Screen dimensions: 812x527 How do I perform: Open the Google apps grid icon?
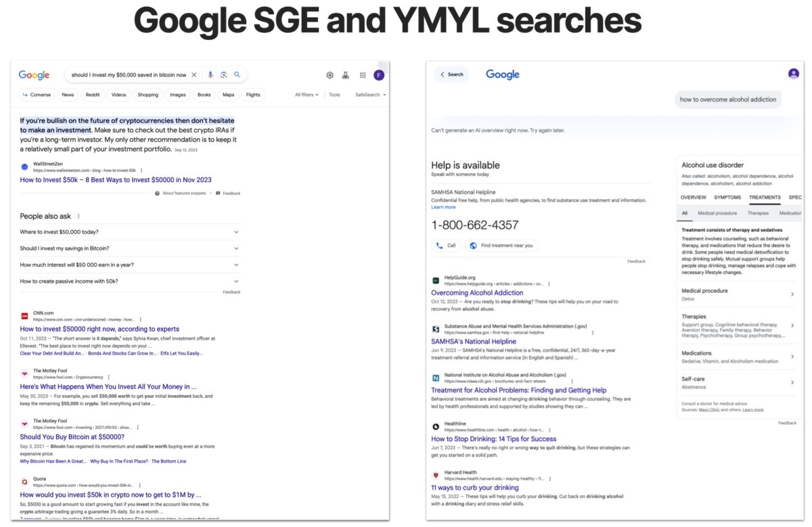(364, 74)
